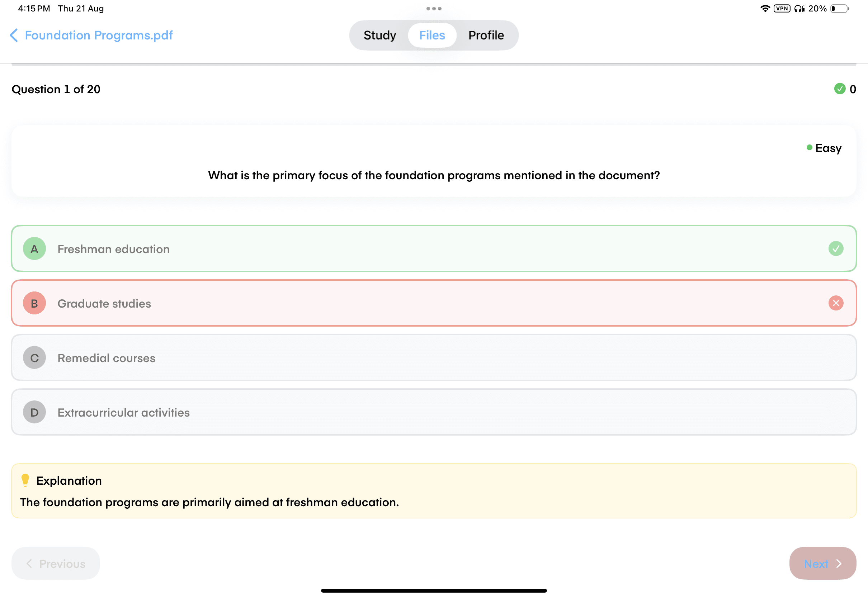This screenshot has width=868, height=598.
Task: Switch to the Study tab
Action: coord(379,35)
